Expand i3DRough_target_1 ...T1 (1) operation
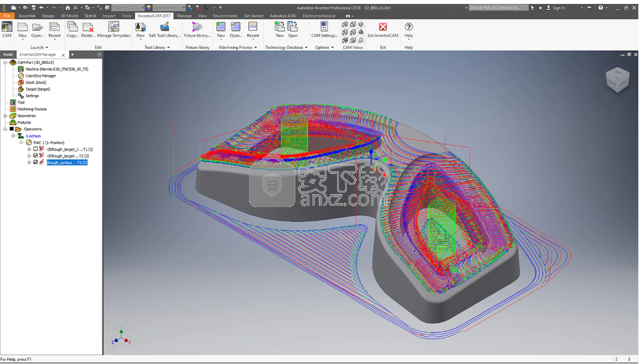 pos(29,149)
